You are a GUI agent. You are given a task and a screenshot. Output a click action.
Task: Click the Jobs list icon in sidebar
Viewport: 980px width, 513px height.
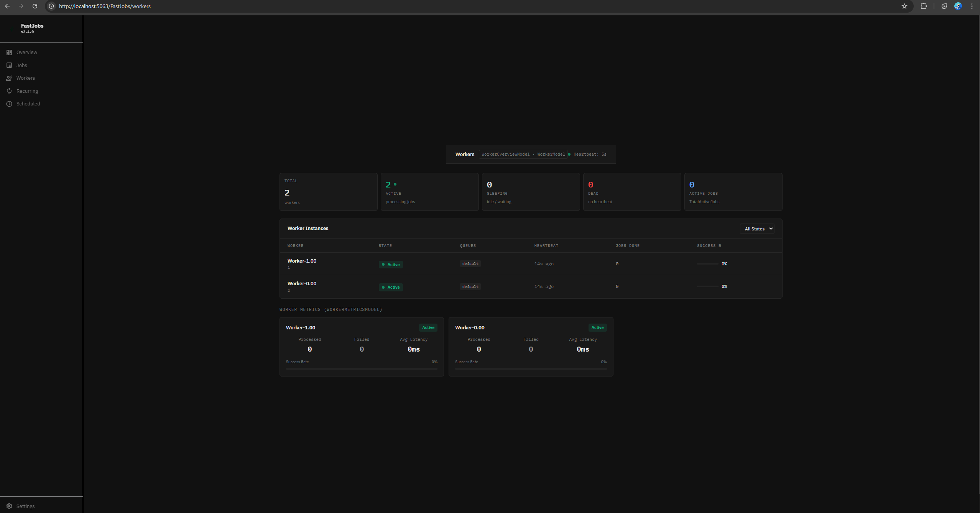click(9, 66)
